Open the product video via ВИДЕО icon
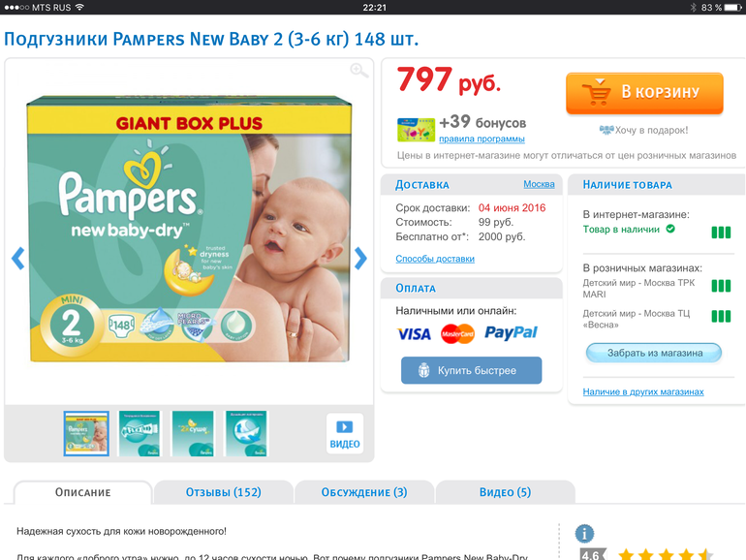Viewport: 746px width, 560px height. pos(345,433)
